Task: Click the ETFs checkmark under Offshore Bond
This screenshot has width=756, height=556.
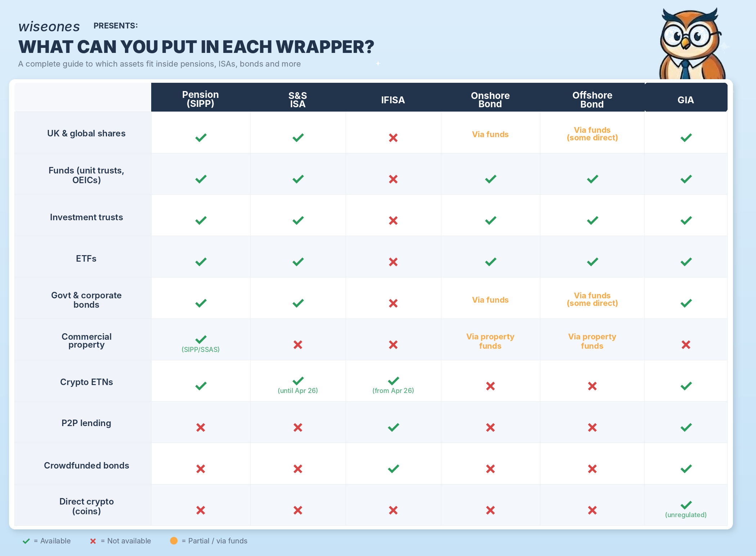Action: coord(592,262)
